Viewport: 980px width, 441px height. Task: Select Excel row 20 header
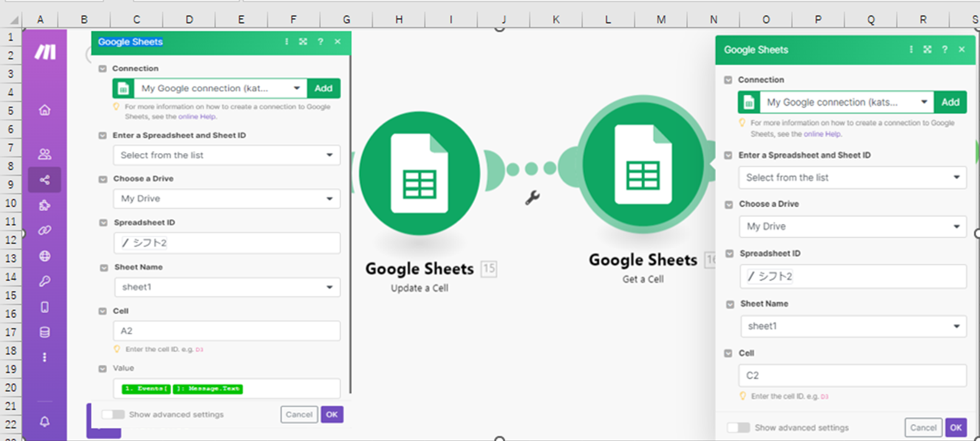pos(11,388)
